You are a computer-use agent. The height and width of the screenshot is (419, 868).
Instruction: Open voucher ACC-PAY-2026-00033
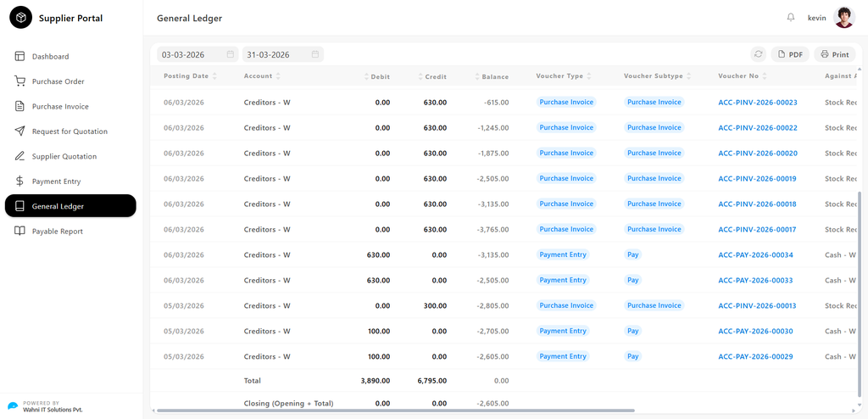click(x=755, y=281)
